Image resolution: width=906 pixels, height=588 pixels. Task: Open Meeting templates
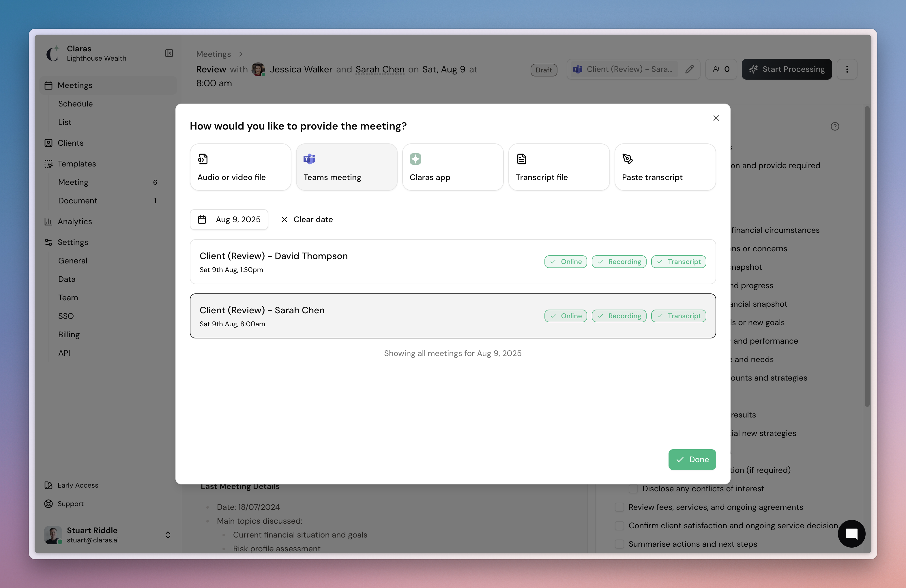click(73, 182)
